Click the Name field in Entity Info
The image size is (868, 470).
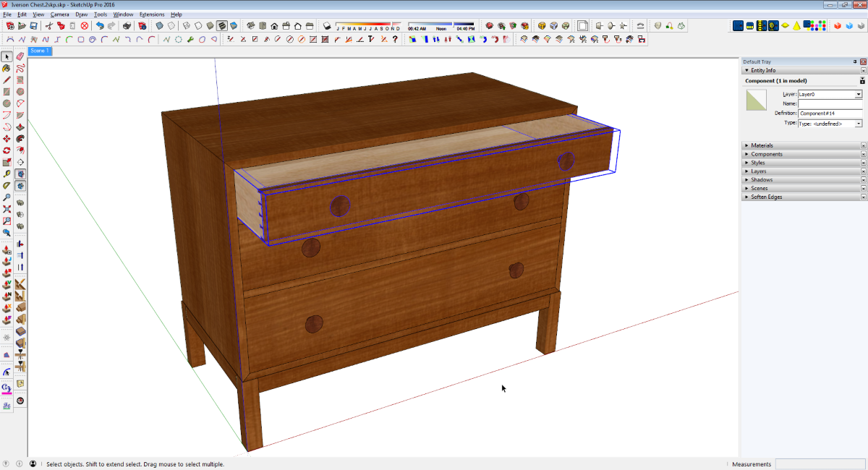click(830, 104)
